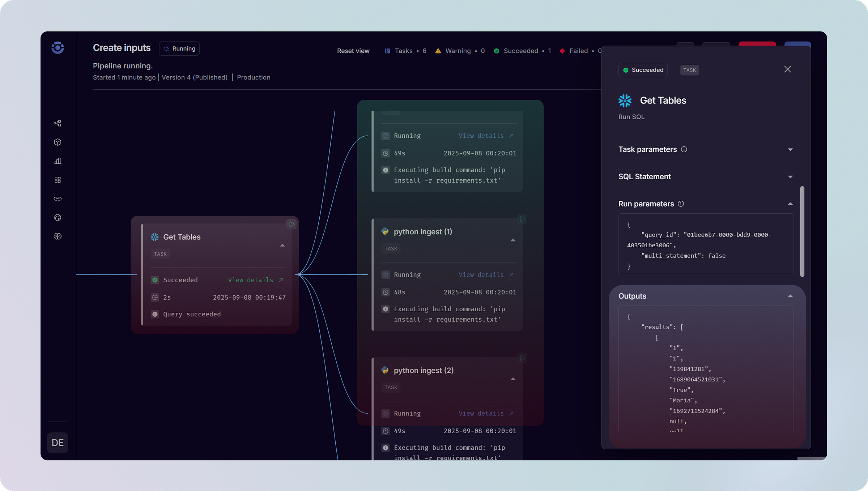
Task: Click the play icon on Get Tables node
Action: (x=292, y=224)
